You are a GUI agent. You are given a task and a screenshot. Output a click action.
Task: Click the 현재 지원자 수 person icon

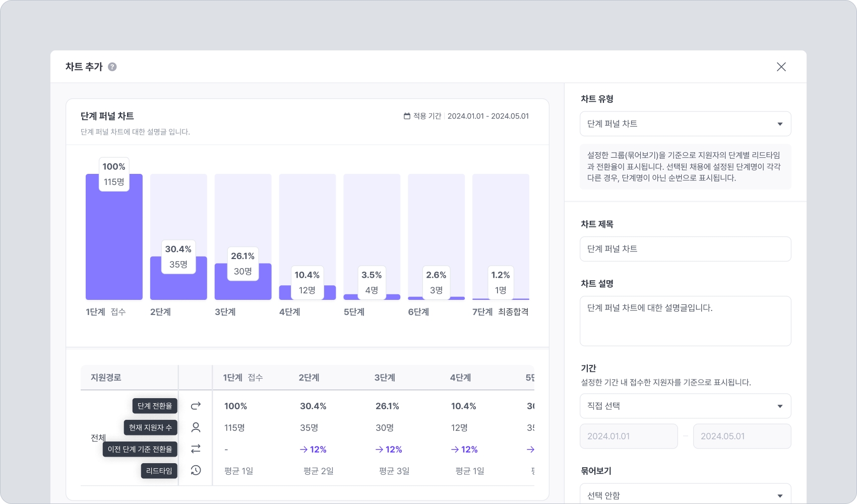(x=196, y=427)
